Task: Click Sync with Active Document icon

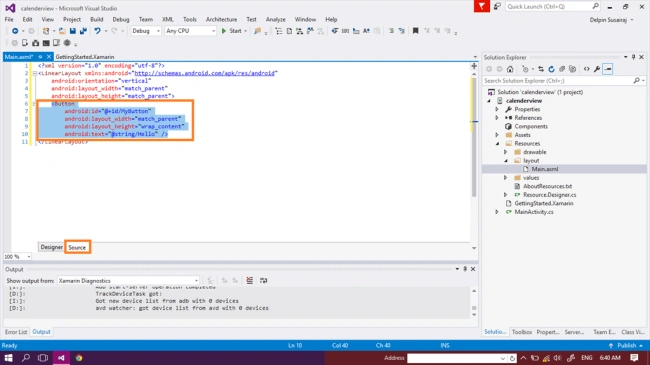Action: pyautogui.click(x=541, y=69)
